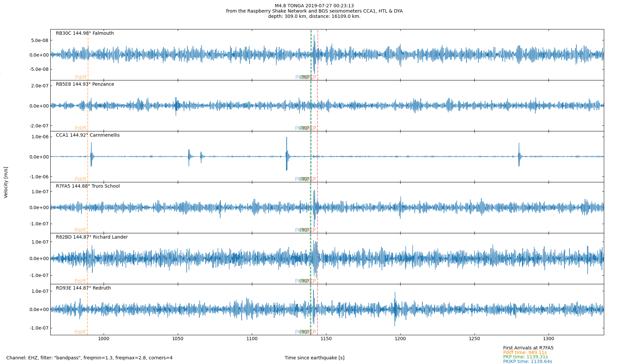Image resolution: width=629 pixels, height=364 pixels.
Task: Click the "0.0e+00" y-tick in Falmouth panel
Action: 39,55
